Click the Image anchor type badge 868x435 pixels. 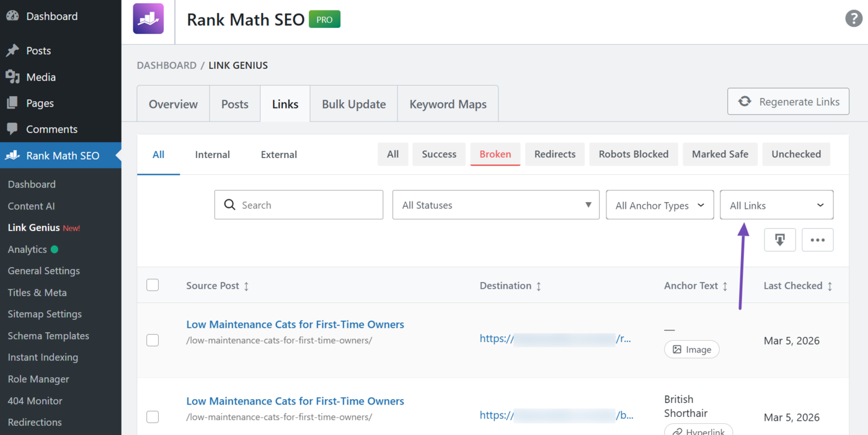click(x=692, y=349)
